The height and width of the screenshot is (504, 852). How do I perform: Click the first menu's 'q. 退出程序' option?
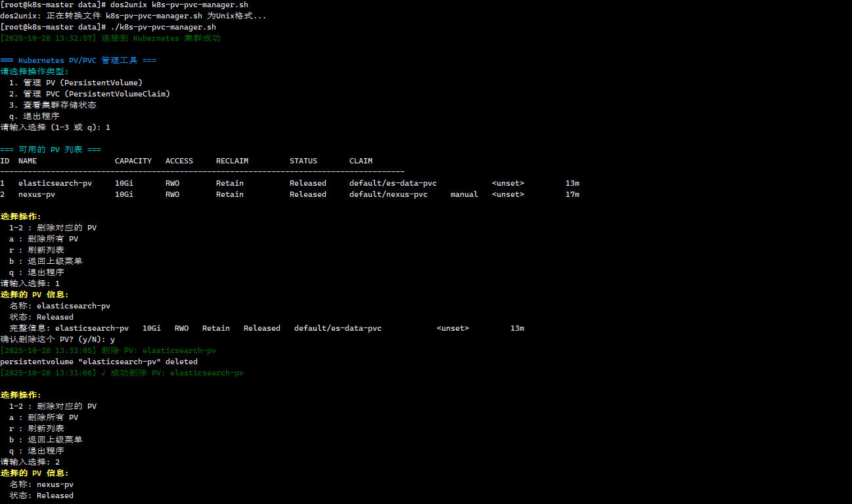(34, 116)
